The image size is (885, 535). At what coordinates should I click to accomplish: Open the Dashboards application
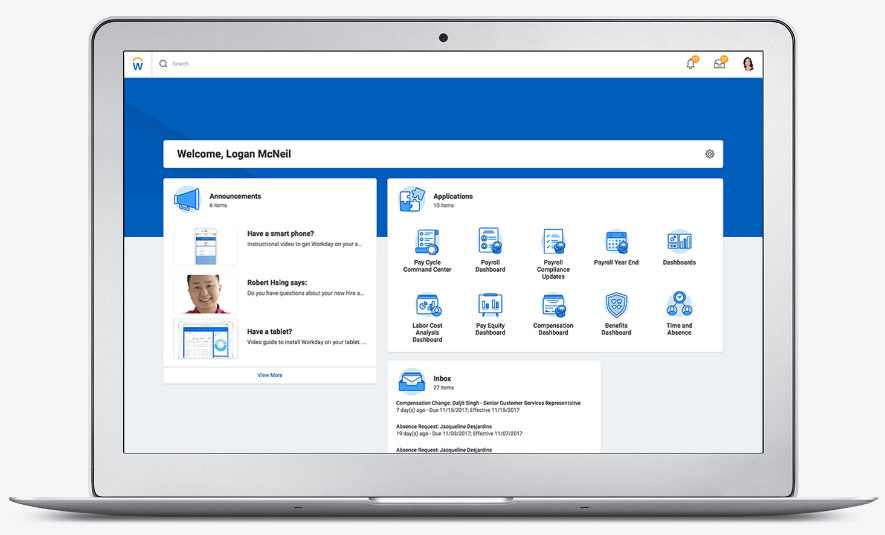[679, 243]
